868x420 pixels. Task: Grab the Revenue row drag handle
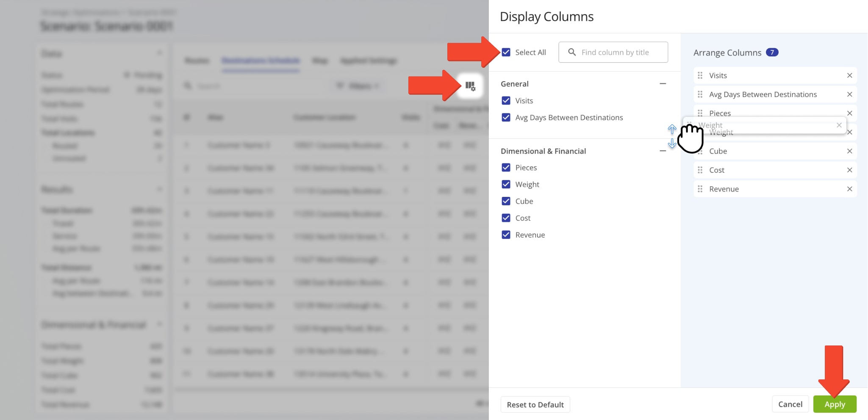point(700,189)
